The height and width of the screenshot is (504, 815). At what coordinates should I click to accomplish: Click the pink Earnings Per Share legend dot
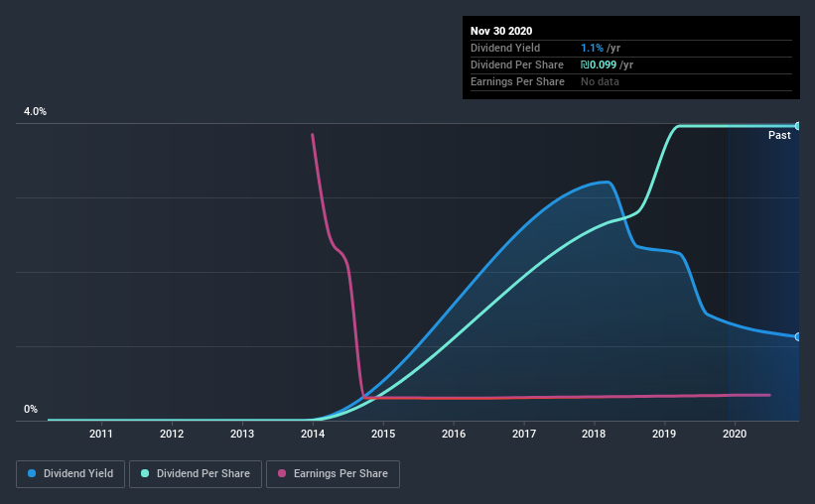pyautogui.click(x=282, y=473)
